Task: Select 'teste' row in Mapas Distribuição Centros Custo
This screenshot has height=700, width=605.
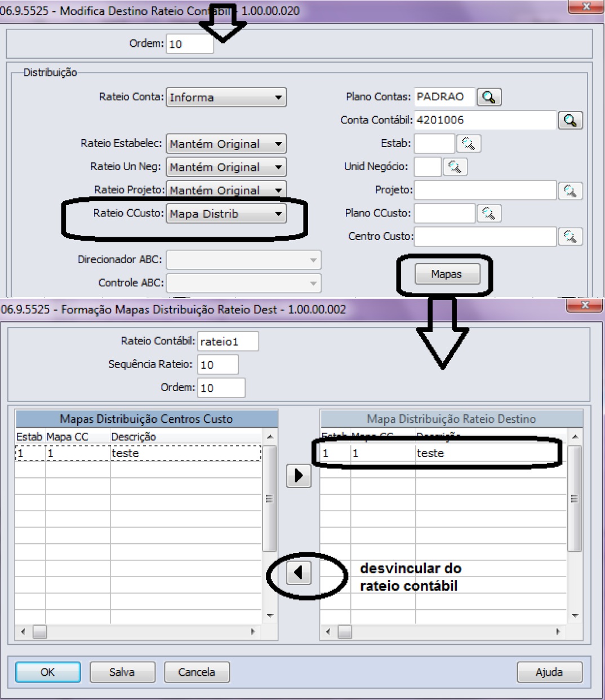Action: [139, 453]
